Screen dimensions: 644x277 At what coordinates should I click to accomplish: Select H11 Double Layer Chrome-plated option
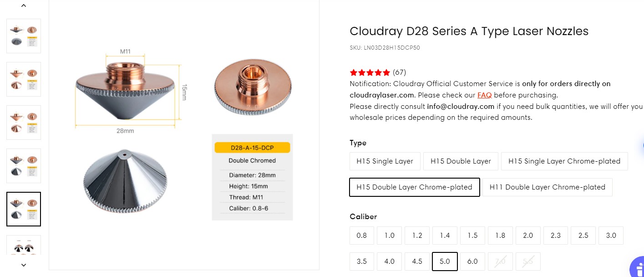point(547,187)
